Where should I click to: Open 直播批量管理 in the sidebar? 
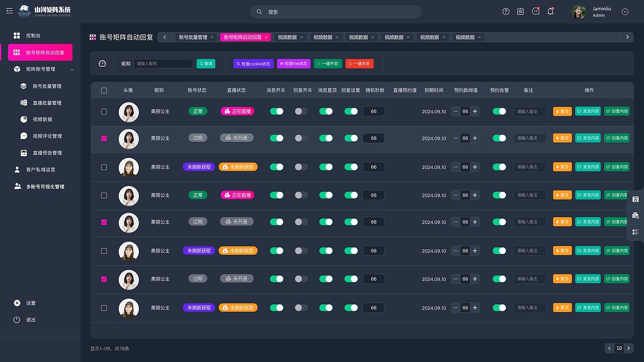click(x=40, y=103)
